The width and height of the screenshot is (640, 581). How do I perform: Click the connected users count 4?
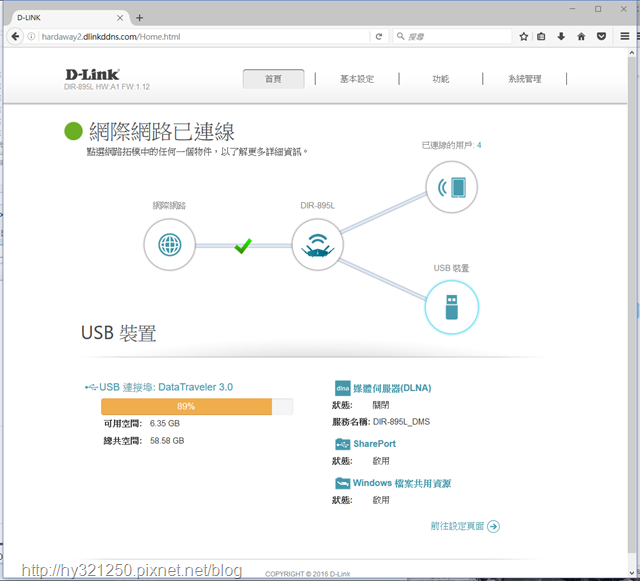479,145
